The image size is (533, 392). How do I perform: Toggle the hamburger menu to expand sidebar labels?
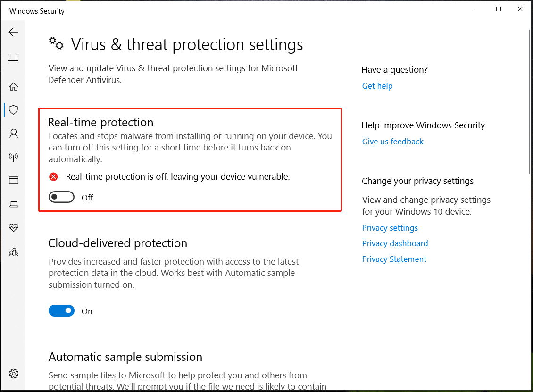13,58
